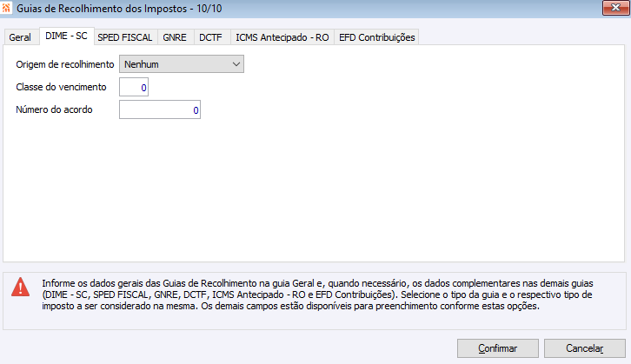The image size is (631, 364).
Task: Open the SPED FISCAL tab
Action: pyautogui.click(x=125, y=38)
